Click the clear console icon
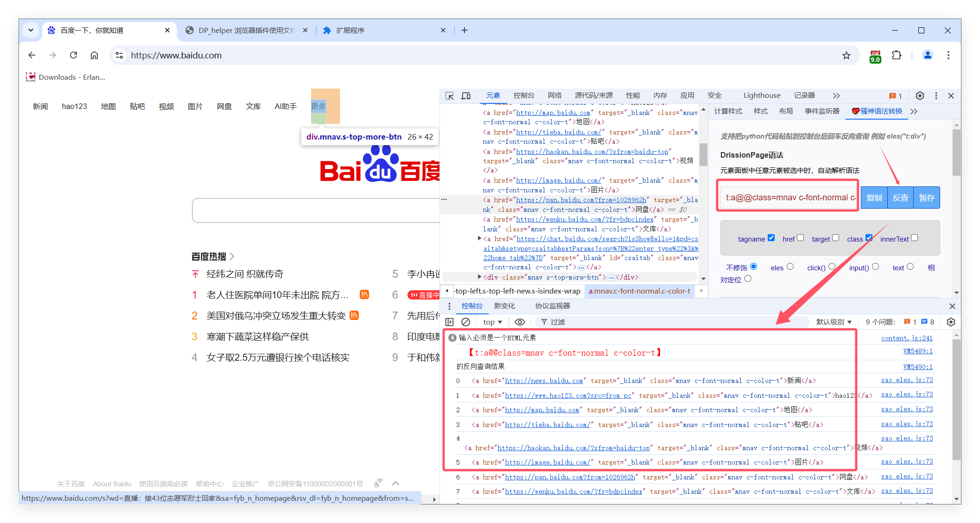 [x=466, y=322]
